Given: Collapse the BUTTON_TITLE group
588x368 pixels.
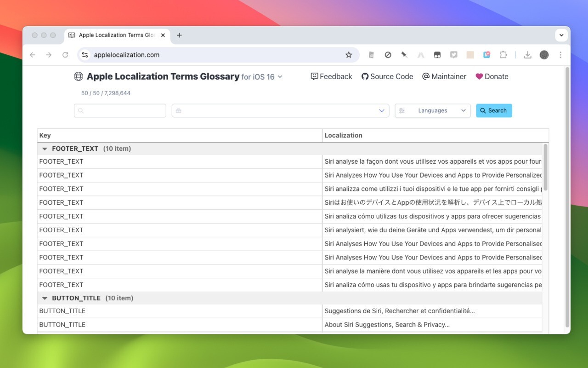Looking at the screenshot, I should [45, 298].
